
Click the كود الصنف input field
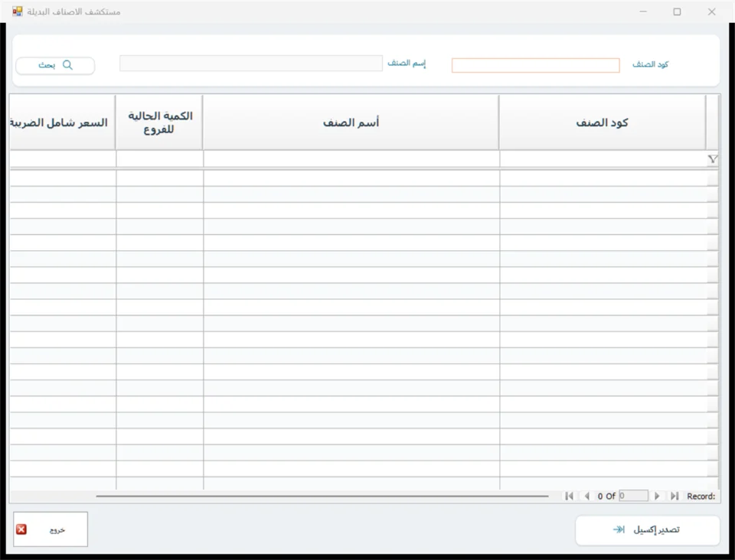(535, 65)
